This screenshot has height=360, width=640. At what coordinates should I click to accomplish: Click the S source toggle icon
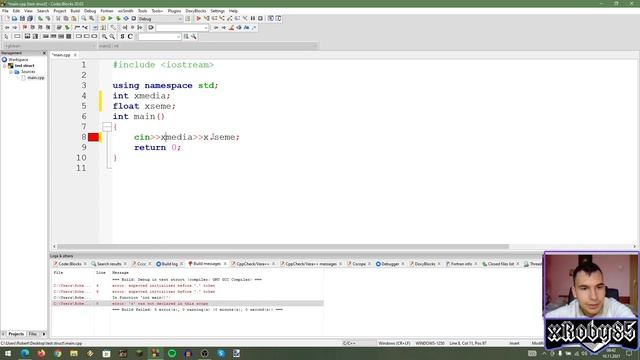[x=122, y=37]
